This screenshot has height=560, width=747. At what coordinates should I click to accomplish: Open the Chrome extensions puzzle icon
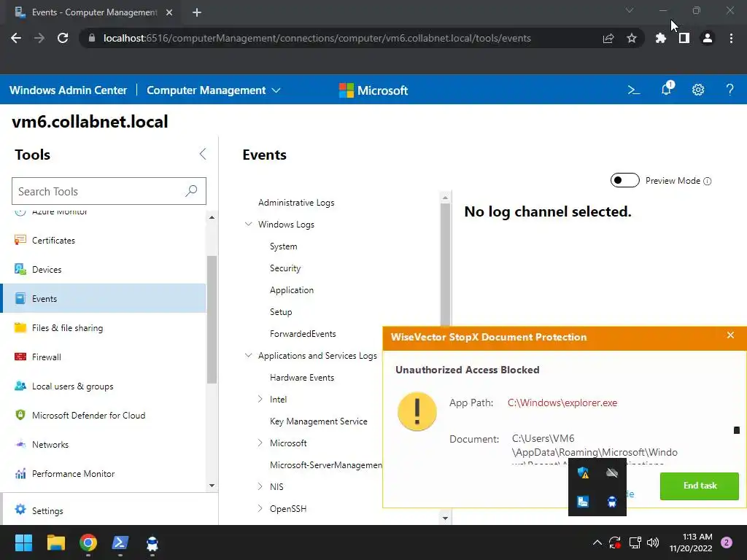pos(660,38)
